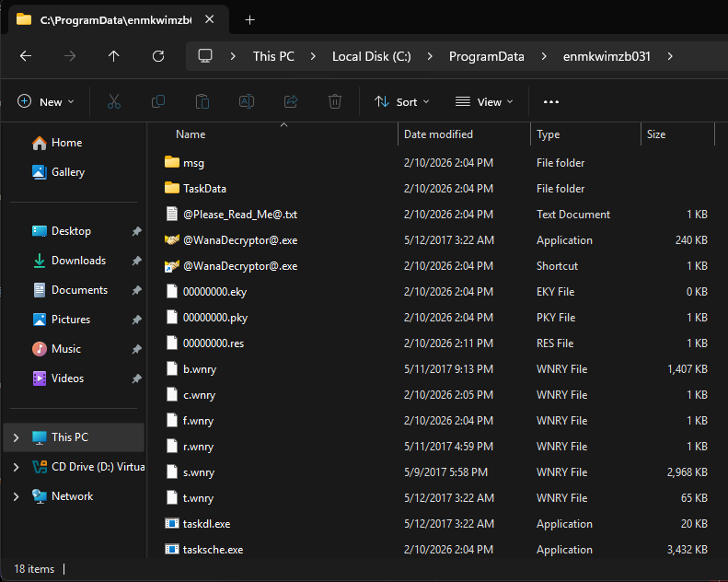Navigate to Local Disk (C:) breadcrumb
This screenshot has width=728, height=582.
[372, 56]
